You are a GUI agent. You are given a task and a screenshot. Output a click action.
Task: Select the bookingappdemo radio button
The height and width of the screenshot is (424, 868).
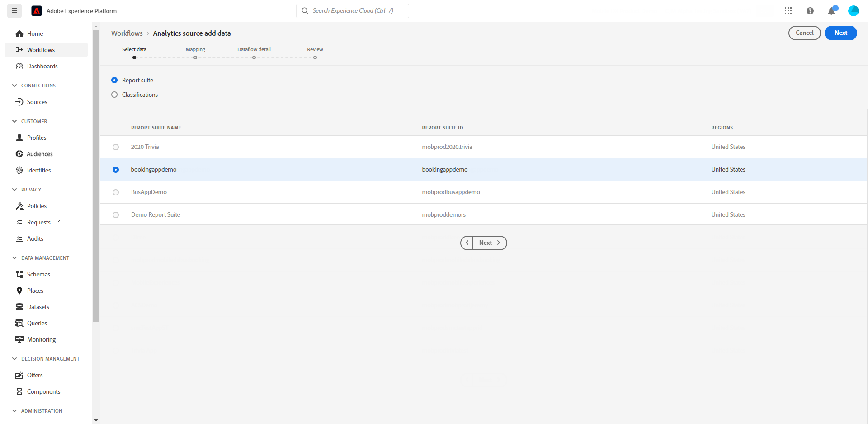pyautogui.click(x=116, y=170)
